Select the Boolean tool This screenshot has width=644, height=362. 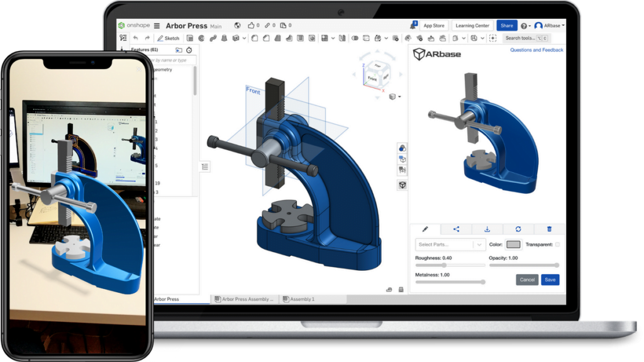click(355, 38)
